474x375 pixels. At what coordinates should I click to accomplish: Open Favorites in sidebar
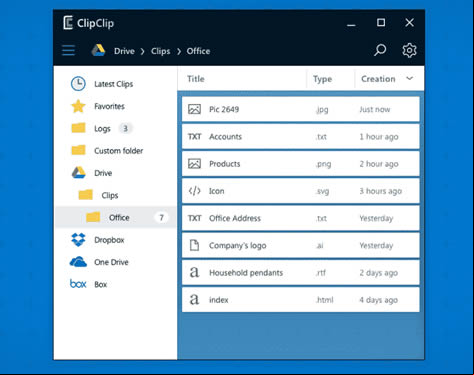[x=109, y=106]
